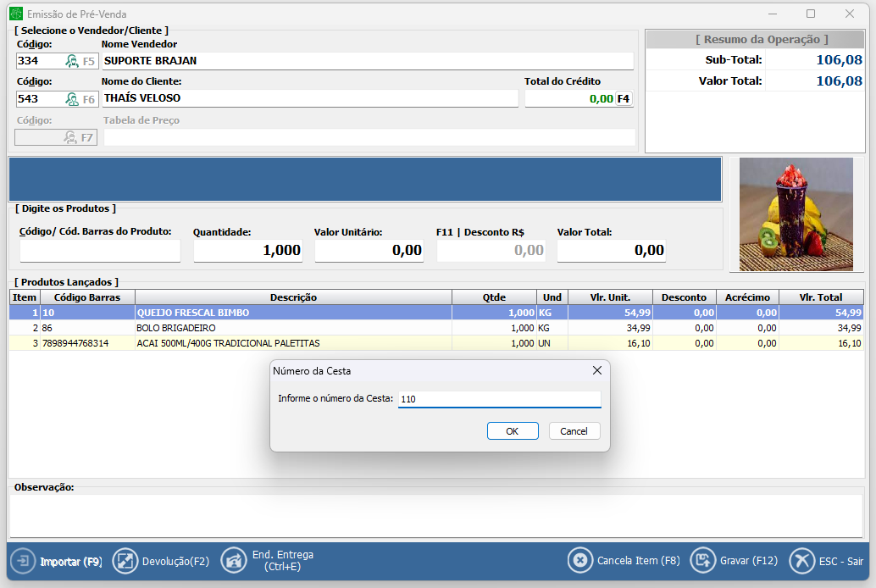Viewport: 876px width, 588px height.
Task: Click the Descrição column header
Action: (x=293, y=297)
